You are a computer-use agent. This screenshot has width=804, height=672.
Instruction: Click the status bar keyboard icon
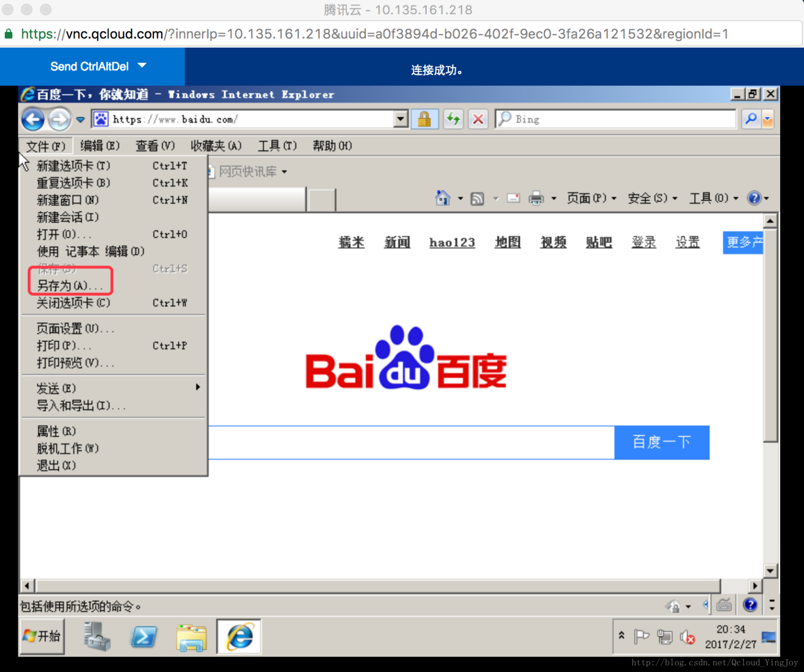click(x=724, y=605)
